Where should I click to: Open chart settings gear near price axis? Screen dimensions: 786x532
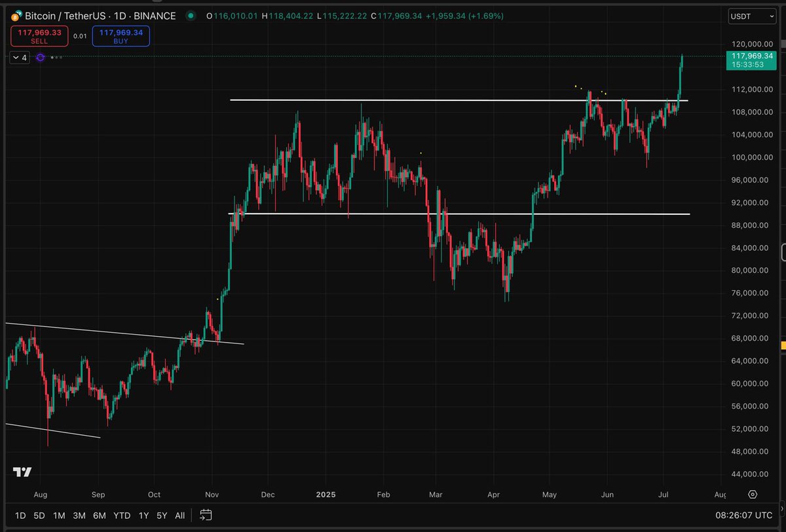point(753,494)
